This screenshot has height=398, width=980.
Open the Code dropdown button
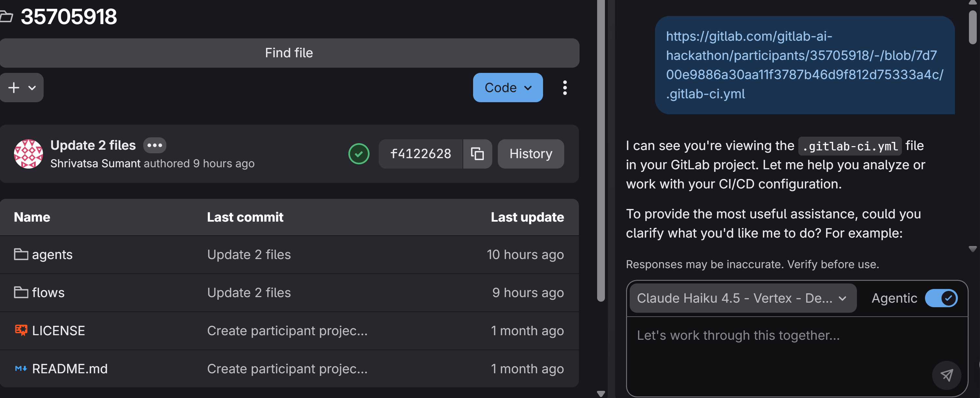pyautogui.click(x=508, y=88)
